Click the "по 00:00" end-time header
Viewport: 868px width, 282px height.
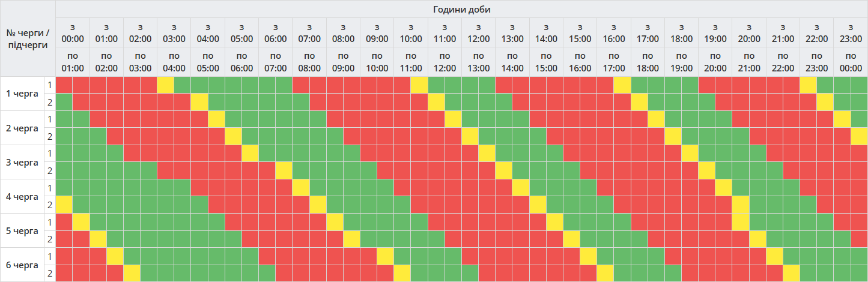[x=851, y=62]
